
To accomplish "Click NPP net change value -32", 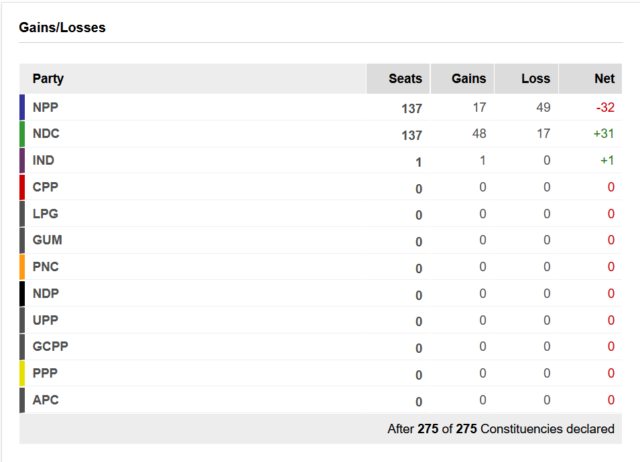I will point(605,107).
